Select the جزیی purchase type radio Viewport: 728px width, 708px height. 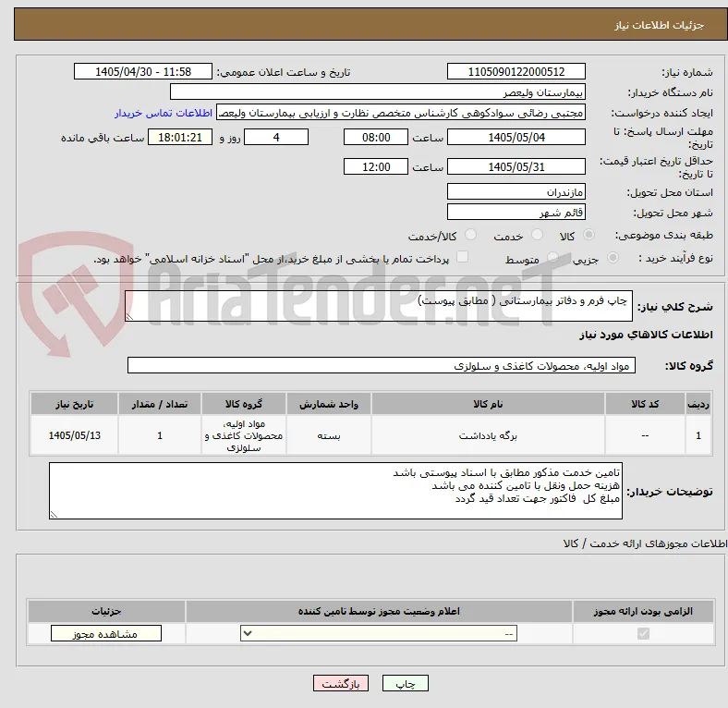[x=613, y=258]
